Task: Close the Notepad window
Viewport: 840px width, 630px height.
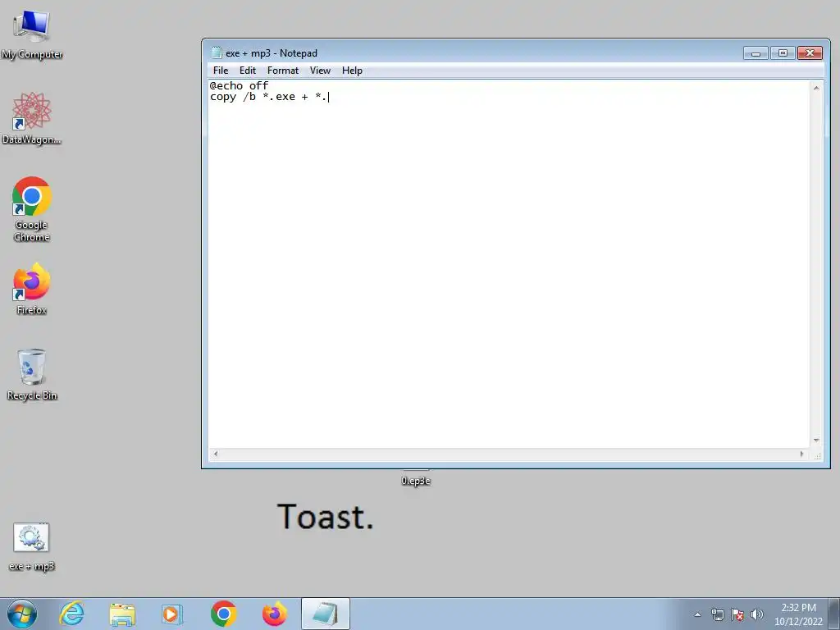Action: pyautogui.click(x=810, y=53)
